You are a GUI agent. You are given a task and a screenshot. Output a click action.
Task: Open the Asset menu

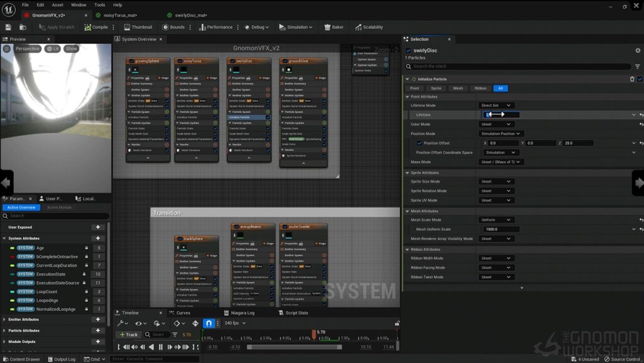(x=57, y=5)
